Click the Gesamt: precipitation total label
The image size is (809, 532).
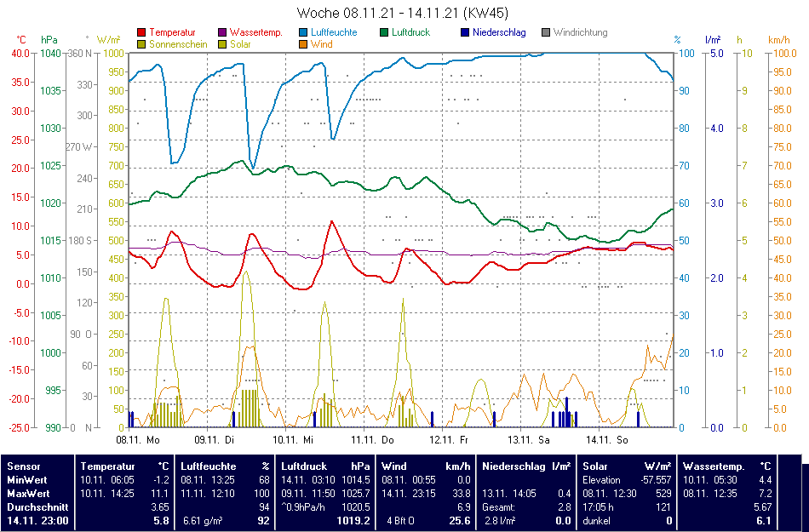[x=498, y=507]
